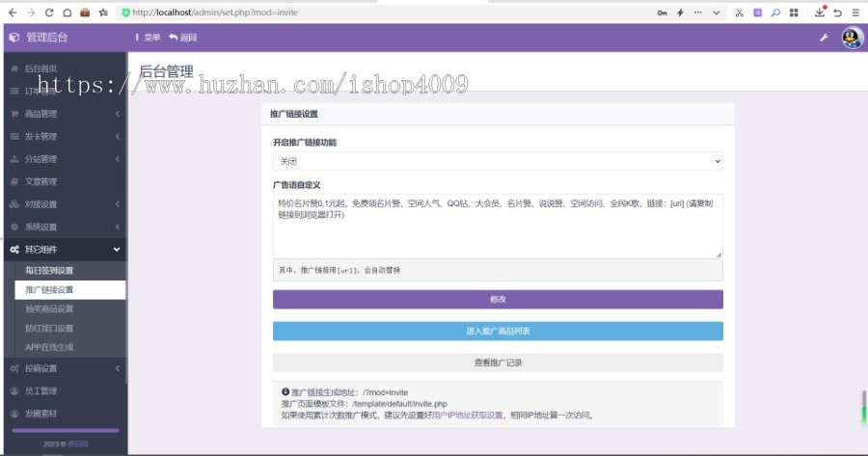868x456 pixels.
Task: Open browser downloads icon with red dot
Action: point(821,12)
